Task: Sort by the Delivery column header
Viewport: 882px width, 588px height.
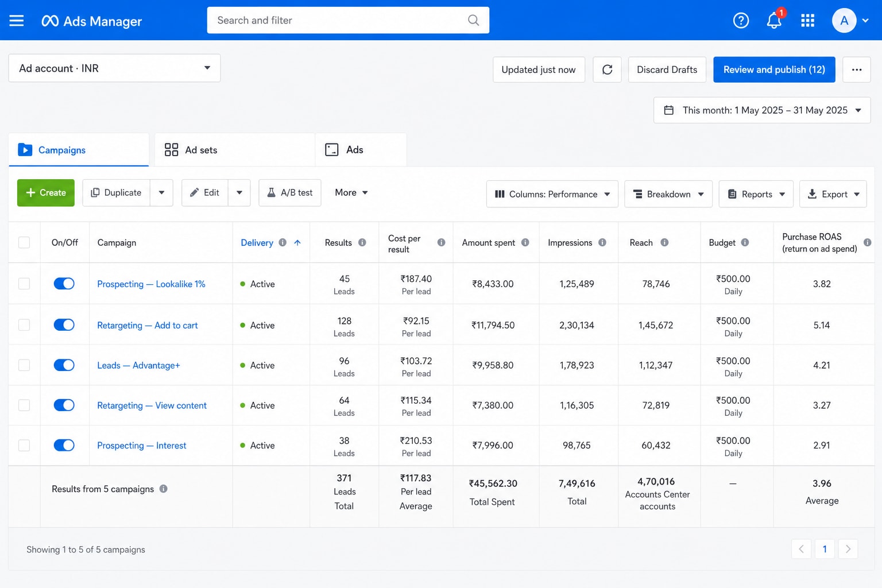Action: (257, 242)
